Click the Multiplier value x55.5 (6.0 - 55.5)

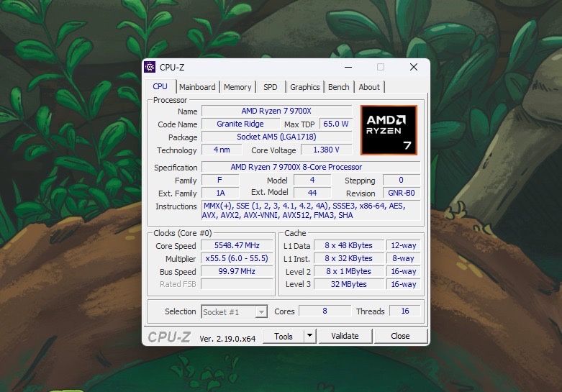click(237, 258)
